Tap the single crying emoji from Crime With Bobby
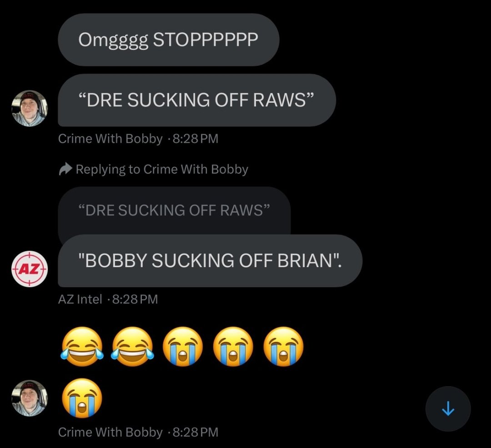The height and width of the screenshot is (448, 491). (x=82, y=398)
